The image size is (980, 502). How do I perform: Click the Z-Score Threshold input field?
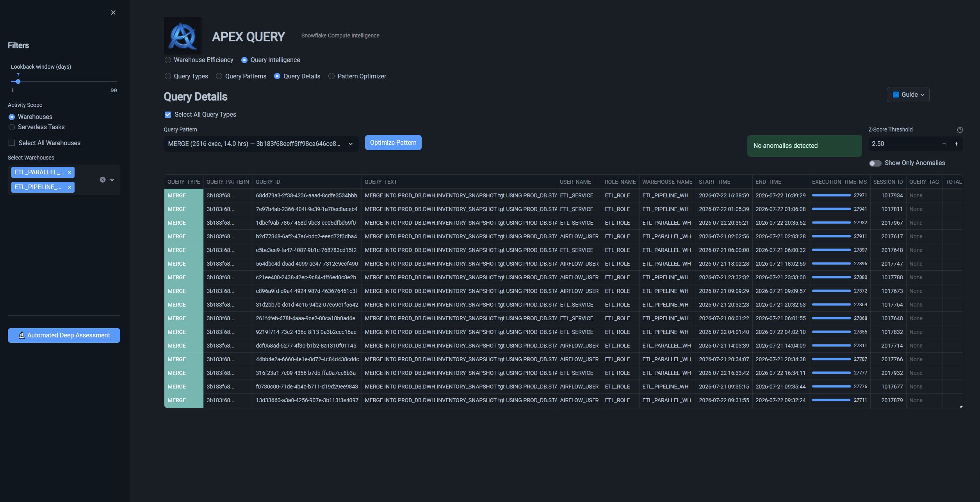pyautogui.click(x=903, y=144)
